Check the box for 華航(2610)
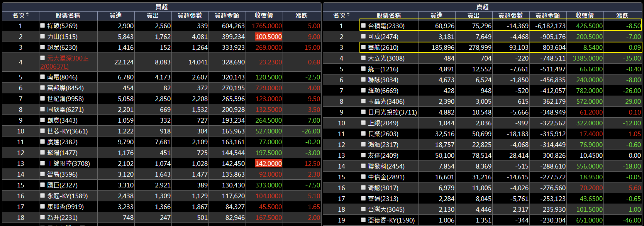This screenshot has height=226, width=644. [363, 47]
